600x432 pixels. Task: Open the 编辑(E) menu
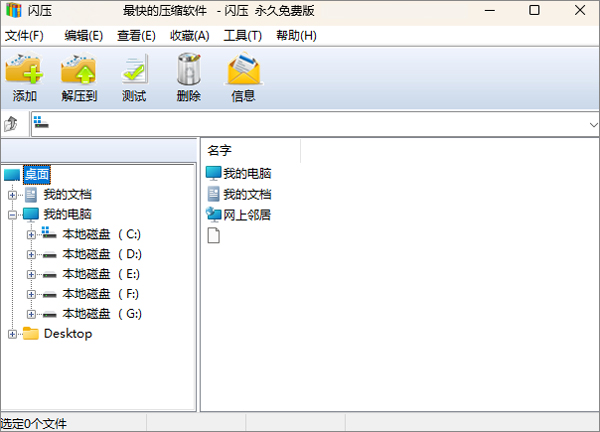point(83,36)
